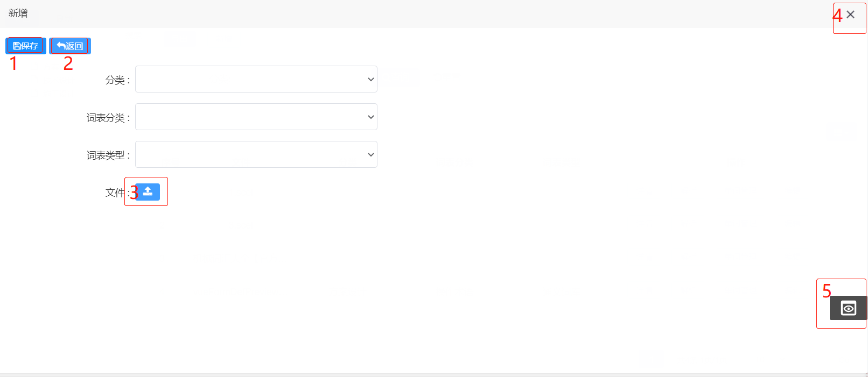The height and width of the screenshot is (377, 868).
Task: Click the chevron arrow of 分类 select
Action: pos(370,79)
